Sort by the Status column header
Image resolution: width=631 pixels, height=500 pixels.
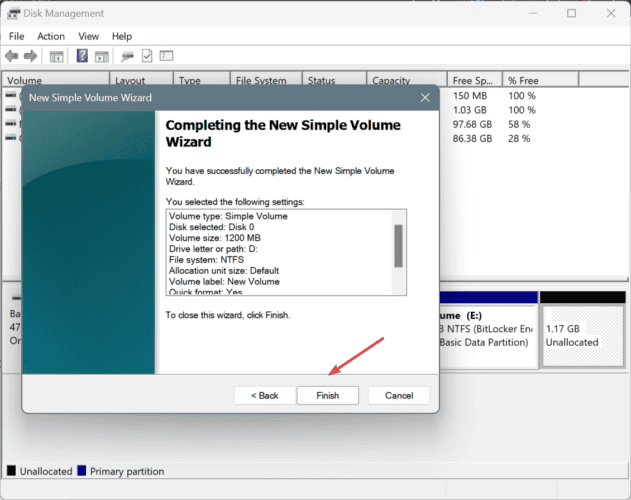[x=335, y=81]
